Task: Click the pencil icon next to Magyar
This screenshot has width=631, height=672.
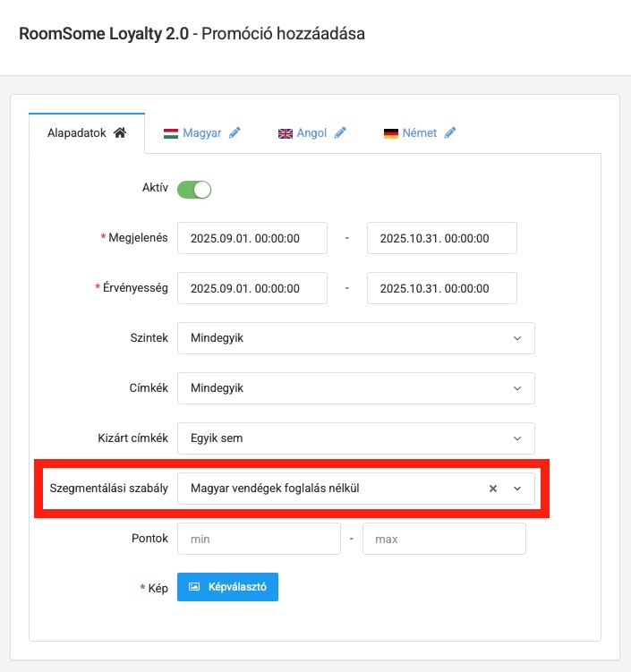Action: (234, 132)
